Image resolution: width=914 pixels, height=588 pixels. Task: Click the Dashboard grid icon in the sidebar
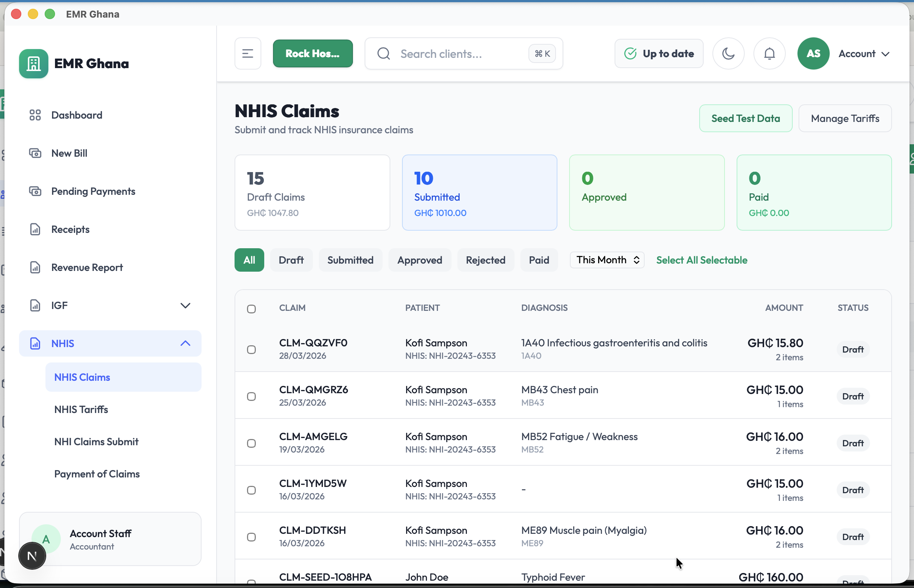coord(36,115)
